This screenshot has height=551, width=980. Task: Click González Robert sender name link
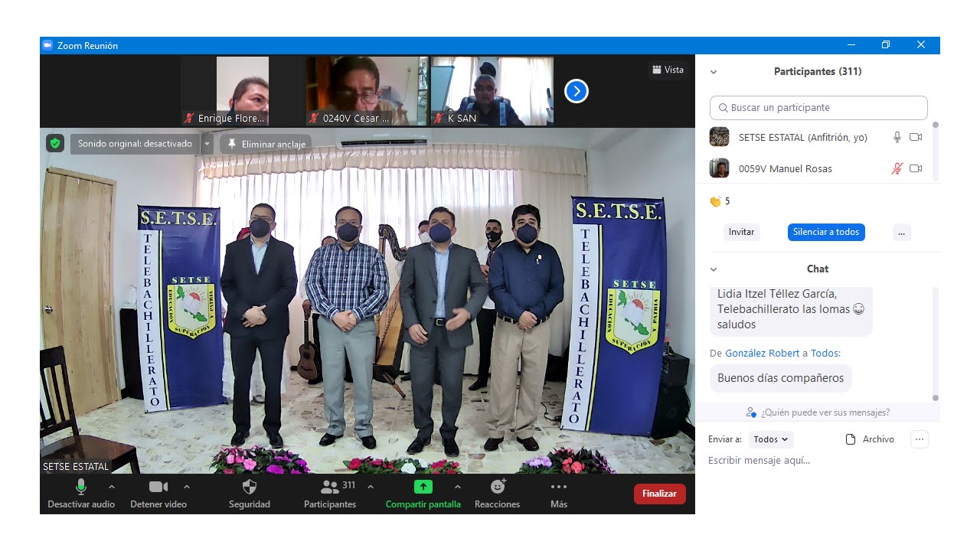762,353
